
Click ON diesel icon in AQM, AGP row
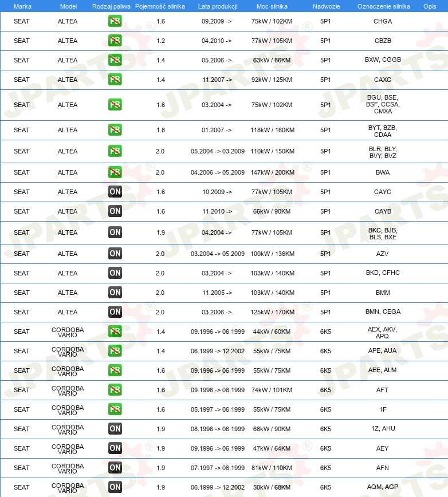[x=115, y=487]
